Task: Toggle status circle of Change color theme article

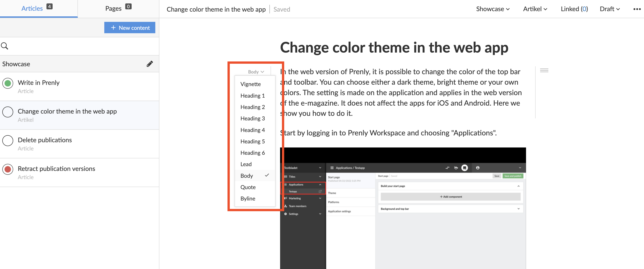Action: click(8, 112)
